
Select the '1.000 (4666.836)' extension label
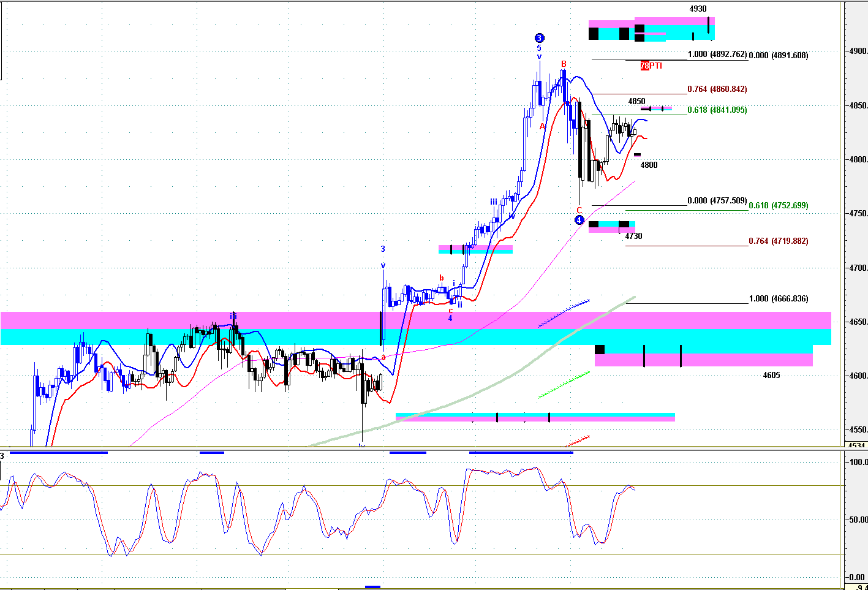(779, 298)
